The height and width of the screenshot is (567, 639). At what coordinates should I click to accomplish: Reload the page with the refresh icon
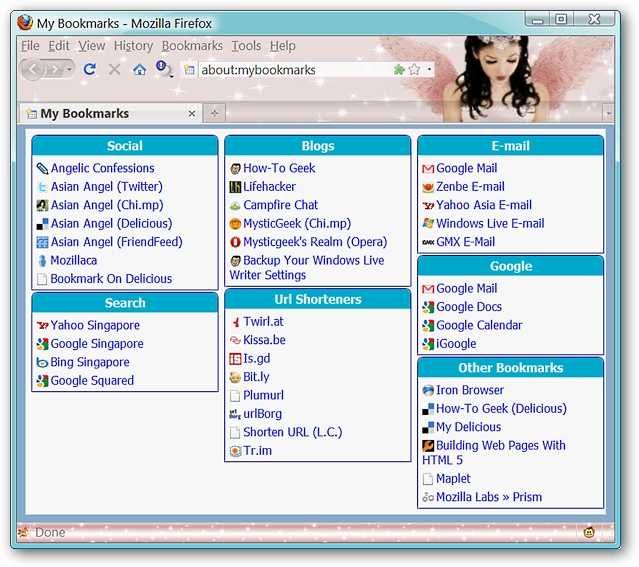coord(90,69)
